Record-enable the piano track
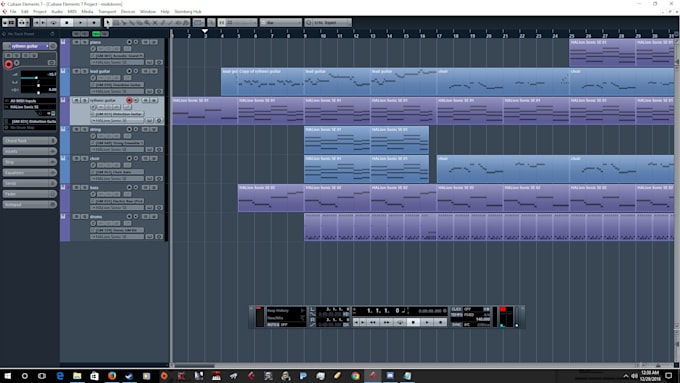The height and width of the screenshot is (383, 680). coord(129,42)
